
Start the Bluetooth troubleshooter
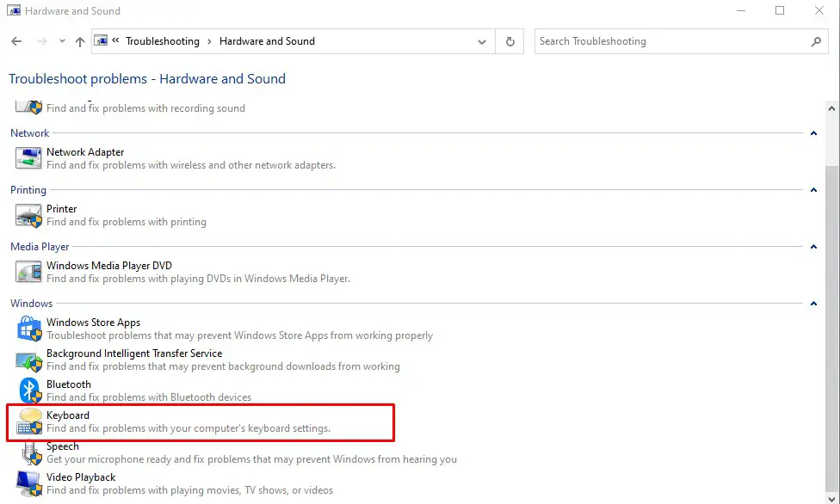coord(69,384)
